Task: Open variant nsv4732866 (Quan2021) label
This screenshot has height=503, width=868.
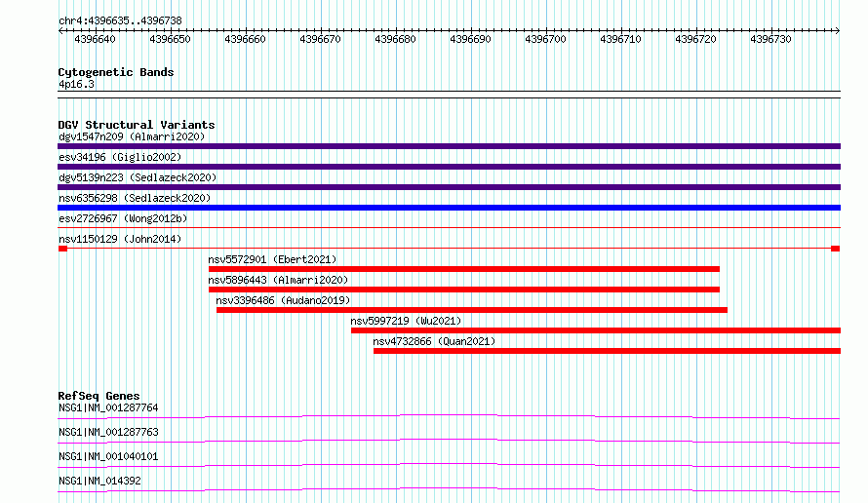Action: click(x=434, y=341)
